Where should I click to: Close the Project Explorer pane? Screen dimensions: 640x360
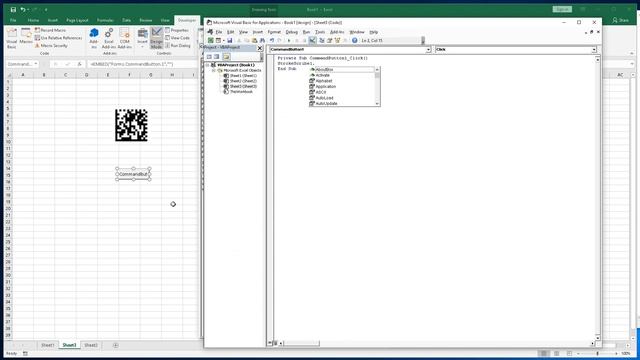click(260, 48)
